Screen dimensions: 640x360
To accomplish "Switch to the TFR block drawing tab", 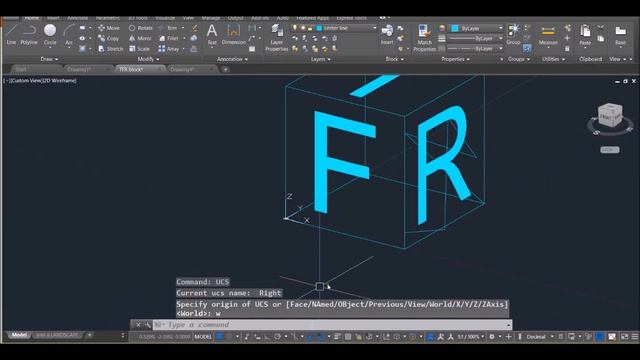I will pyautogui.click(x=131, y=69).
